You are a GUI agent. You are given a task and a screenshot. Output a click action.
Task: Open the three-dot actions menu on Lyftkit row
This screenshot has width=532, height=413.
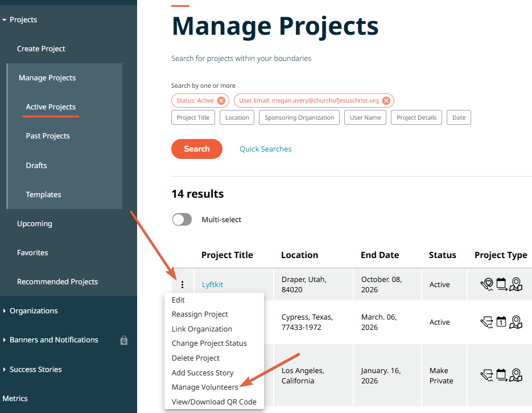point(183,284)
